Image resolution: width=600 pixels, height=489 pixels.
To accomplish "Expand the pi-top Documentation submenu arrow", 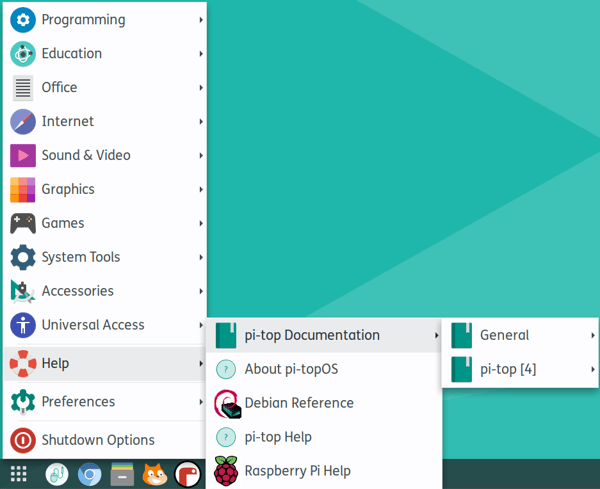I will point(436,335).
